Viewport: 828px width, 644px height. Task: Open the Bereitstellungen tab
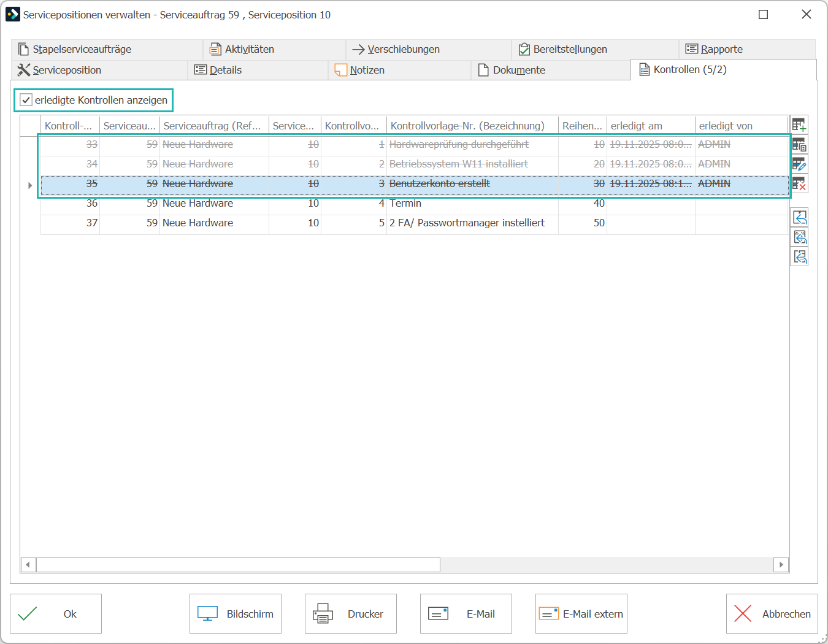(595, 49)
